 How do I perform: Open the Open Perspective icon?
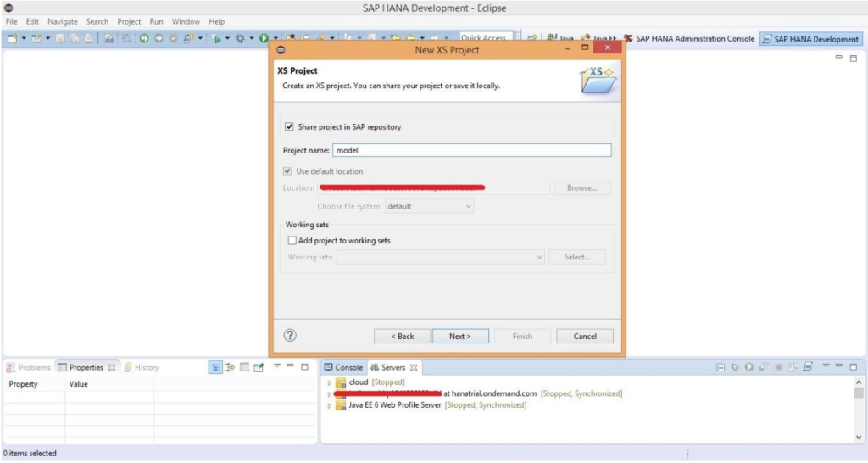click(x=532, y=38)
